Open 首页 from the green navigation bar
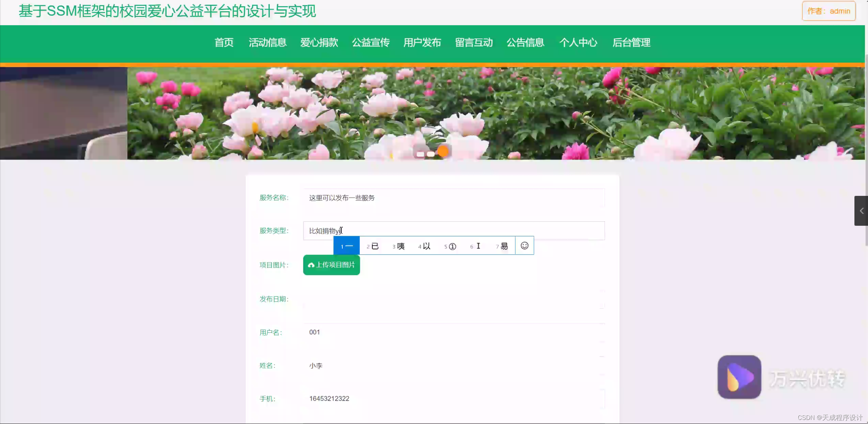 224,43
